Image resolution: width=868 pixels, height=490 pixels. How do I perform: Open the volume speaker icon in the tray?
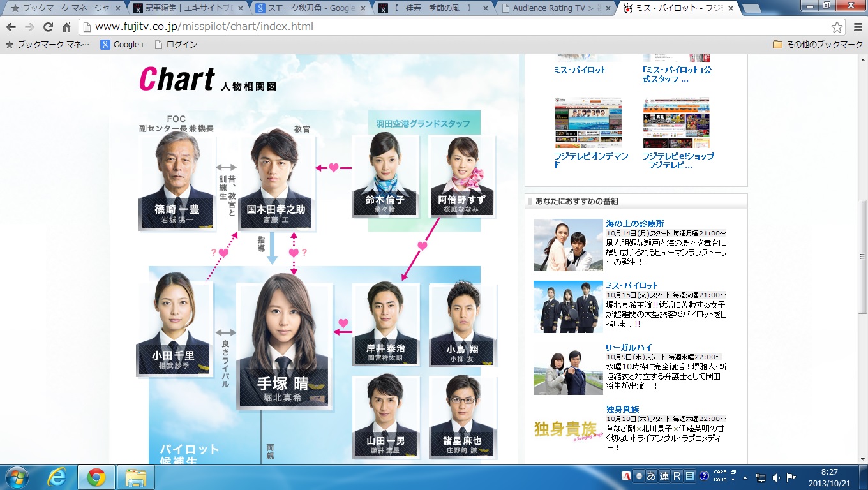point(776,477)
